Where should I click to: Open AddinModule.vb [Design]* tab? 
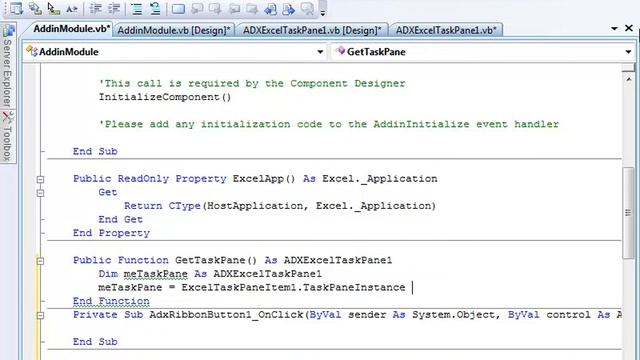(174, 30)
